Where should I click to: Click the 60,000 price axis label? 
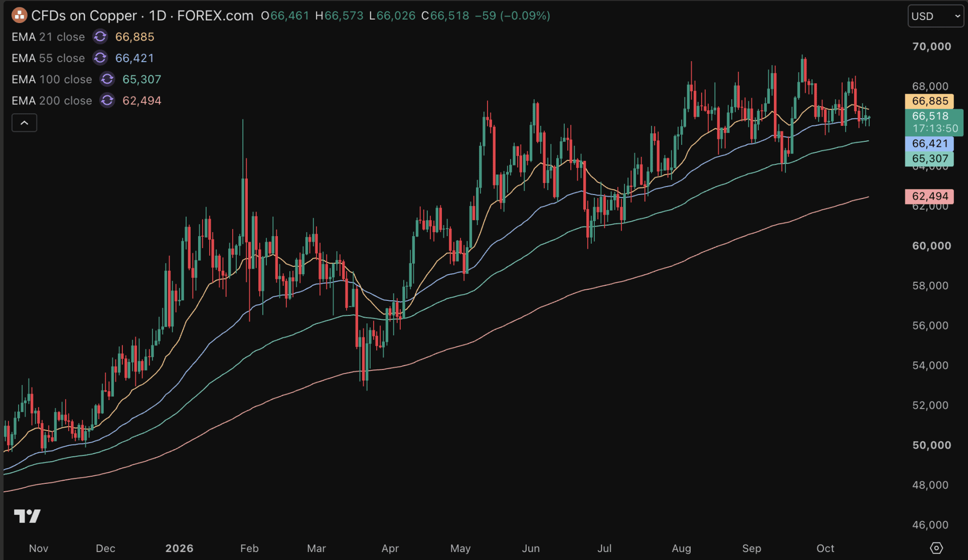click(x=931, y=246)
